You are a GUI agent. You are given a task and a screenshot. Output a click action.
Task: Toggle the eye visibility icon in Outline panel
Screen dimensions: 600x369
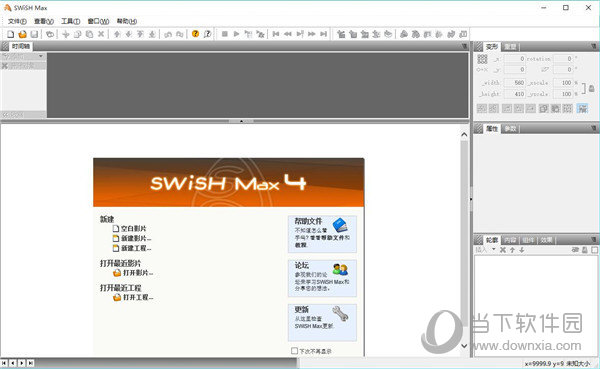(x=575, y=250)
